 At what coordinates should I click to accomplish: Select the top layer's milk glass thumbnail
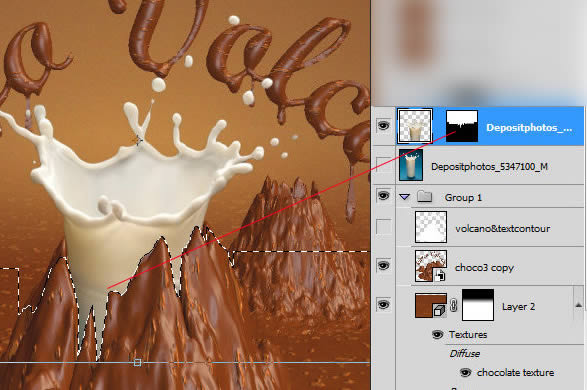click(x=415, y=126)
